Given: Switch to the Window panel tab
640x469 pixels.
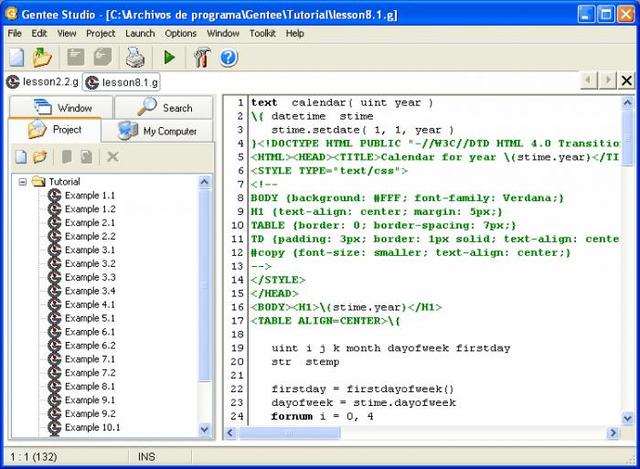Looking at the screenshot, I should [61, 107].
